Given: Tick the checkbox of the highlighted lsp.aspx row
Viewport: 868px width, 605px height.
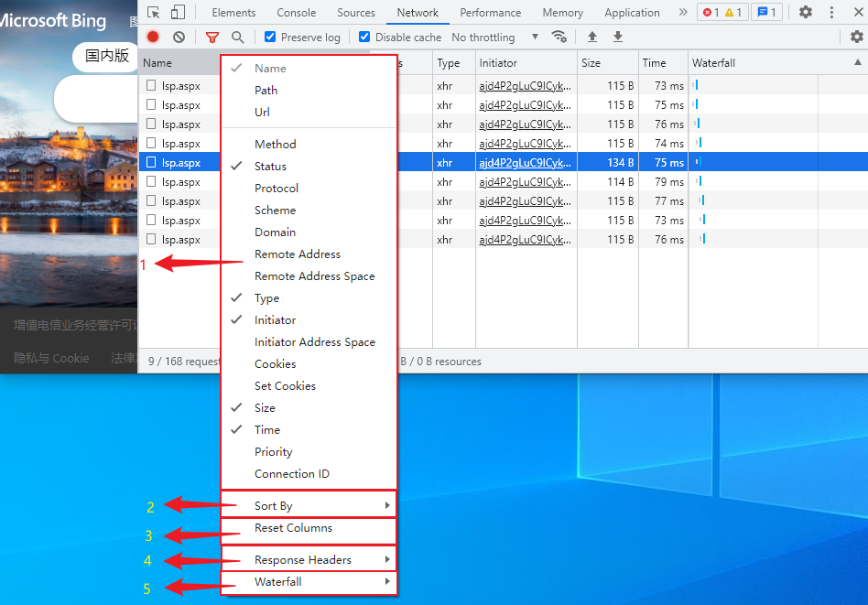Looking at the screenshot, I should 151,162.
